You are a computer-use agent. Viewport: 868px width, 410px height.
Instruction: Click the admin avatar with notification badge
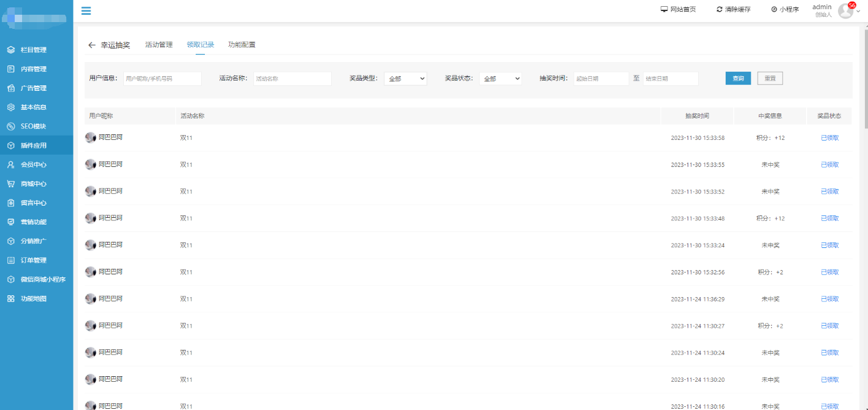point(846,10)
